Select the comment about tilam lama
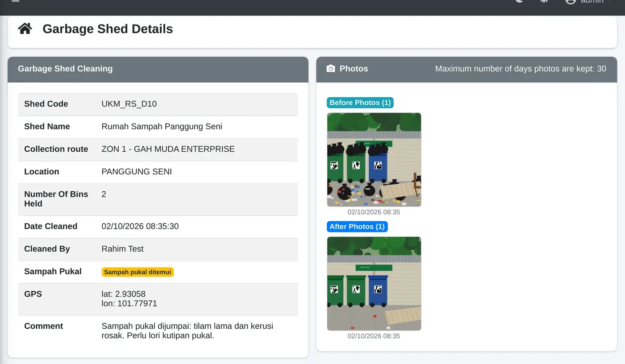Viewport: 625px width, 364px height. [x=187, y=331]
